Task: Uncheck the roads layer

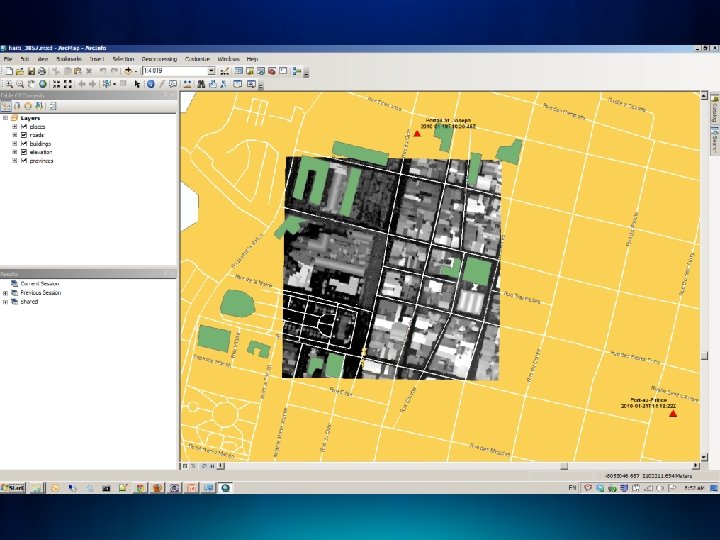Action: pos(24,135)
